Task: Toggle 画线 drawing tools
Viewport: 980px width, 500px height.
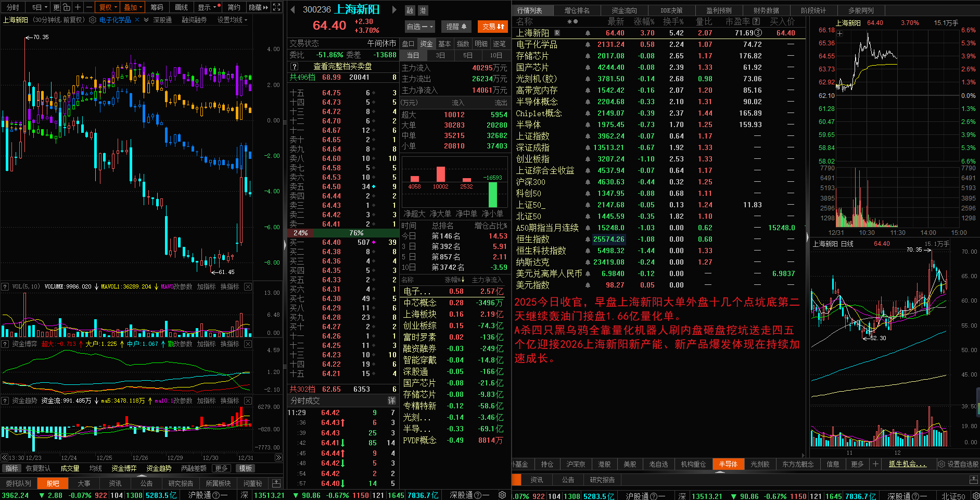Action: click(x=181, y=7)
